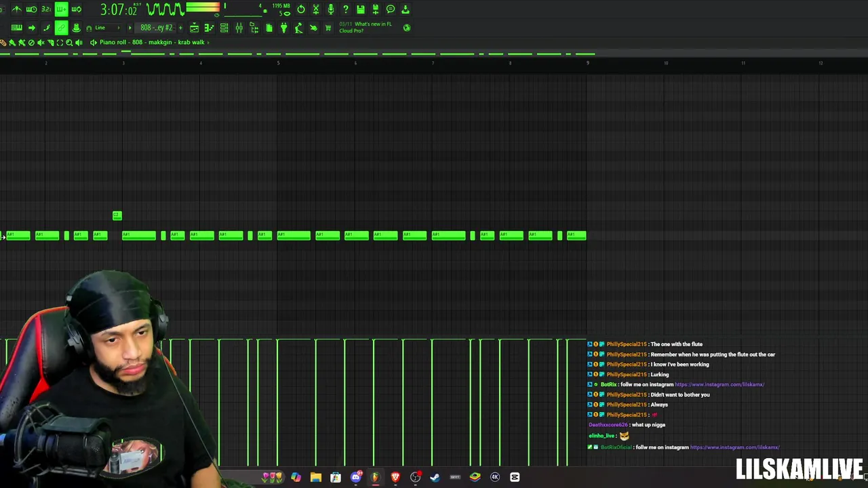The image size is (868, 488).
Task: Toggle loop recording
Action: pyautogui.click(x=76, y=9)
